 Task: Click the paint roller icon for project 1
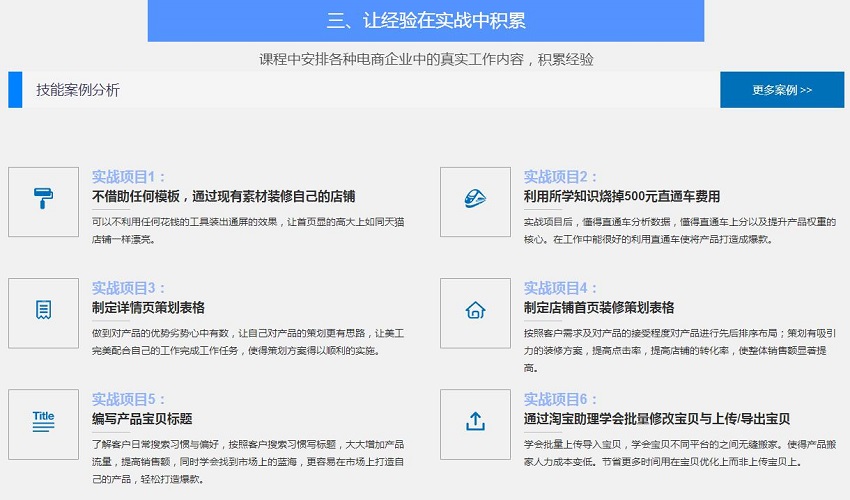(x=43, y=198)
